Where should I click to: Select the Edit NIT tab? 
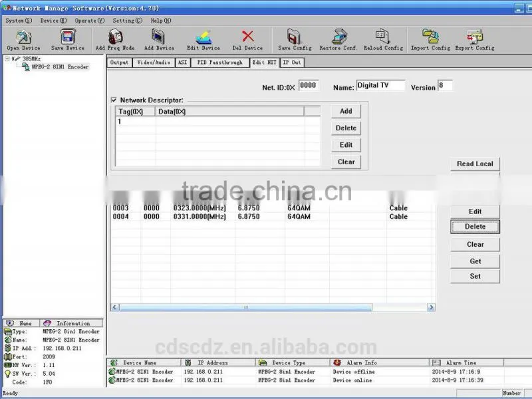point(264,63)
